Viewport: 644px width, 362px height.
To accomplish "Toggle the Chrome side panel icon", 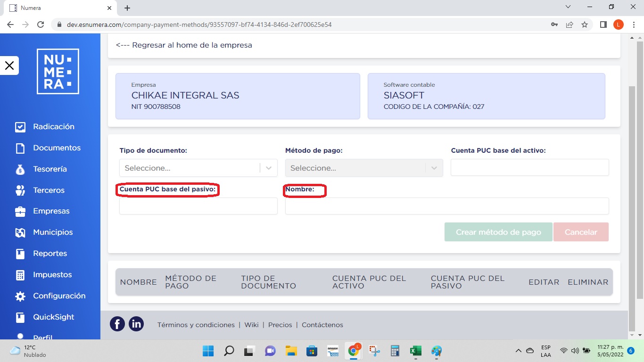I will pyautogui.click(x=603, y=25).
